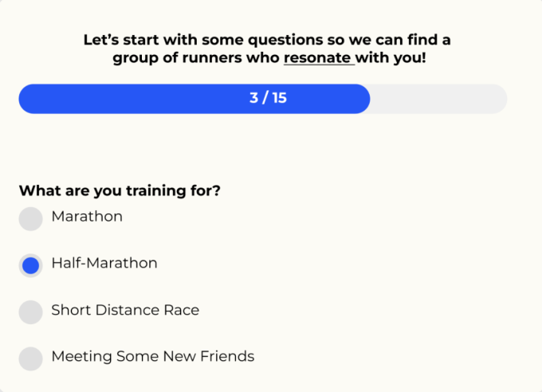Click the "Short Distance Race" label text
542x392 pixels.
pos(125,310)
